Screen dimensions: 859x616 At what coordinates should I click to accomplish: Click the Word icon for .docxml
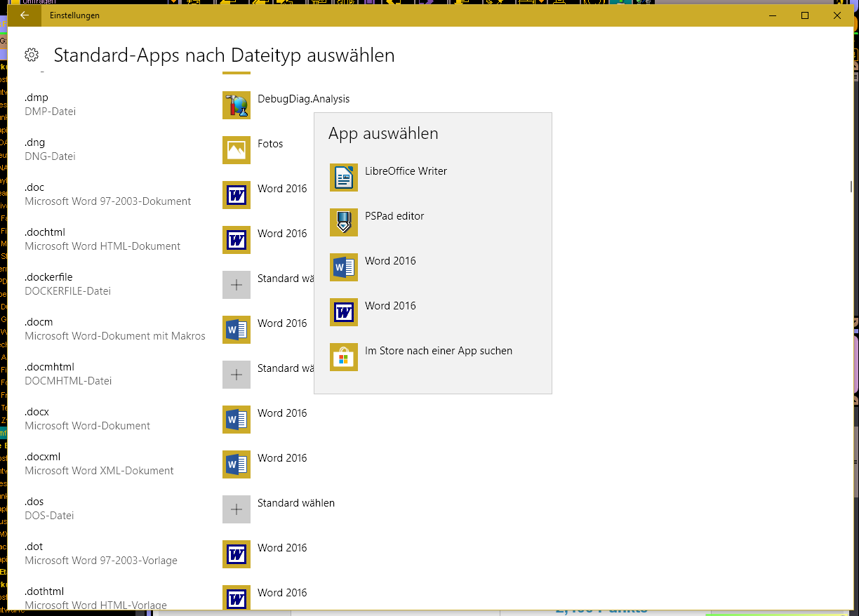[237, 464]
